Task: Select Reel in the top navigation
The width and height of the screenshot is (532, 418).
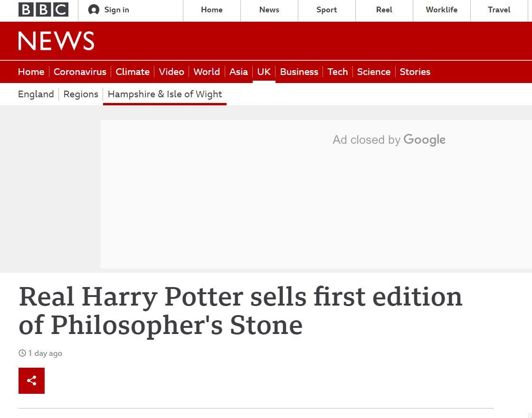Action: pos(384,10)
